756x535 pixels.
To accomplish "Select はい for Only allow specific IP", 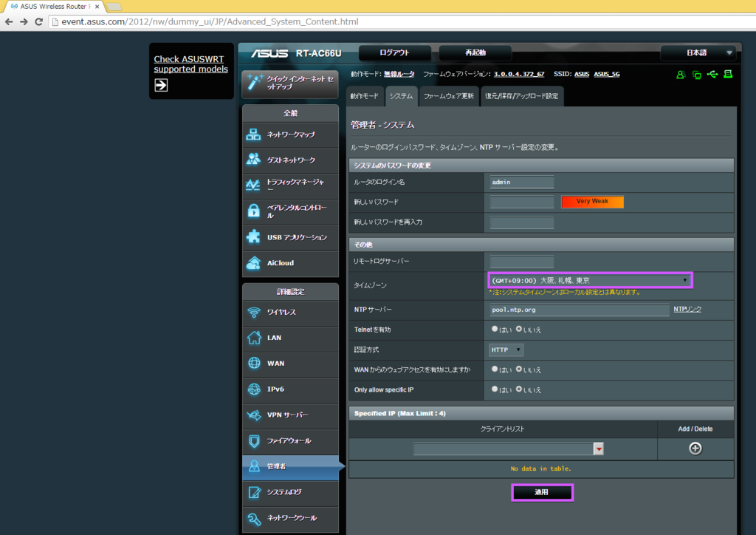I will pyautogui.click(x=495, y=389).
